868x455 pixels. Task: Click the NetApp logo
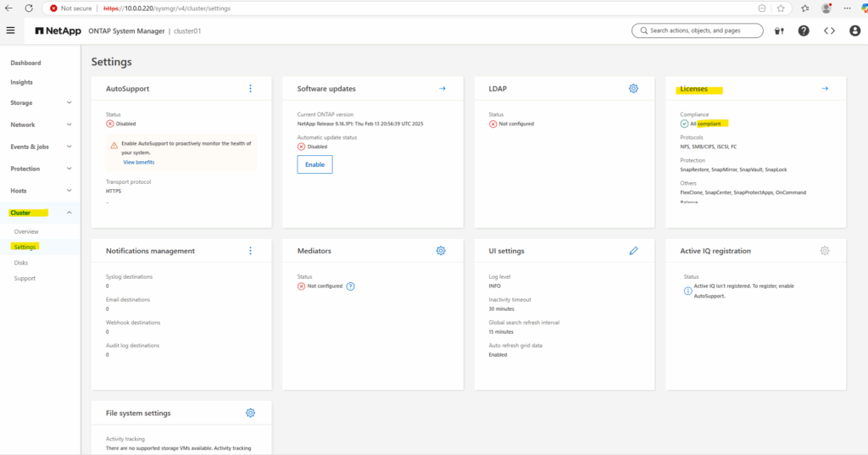tap(58, 31)
